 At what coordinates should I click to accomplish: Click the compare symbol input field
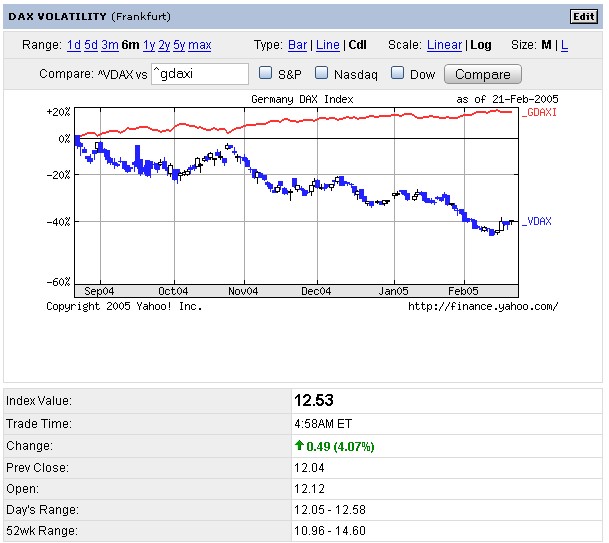[x=200, y=74]
